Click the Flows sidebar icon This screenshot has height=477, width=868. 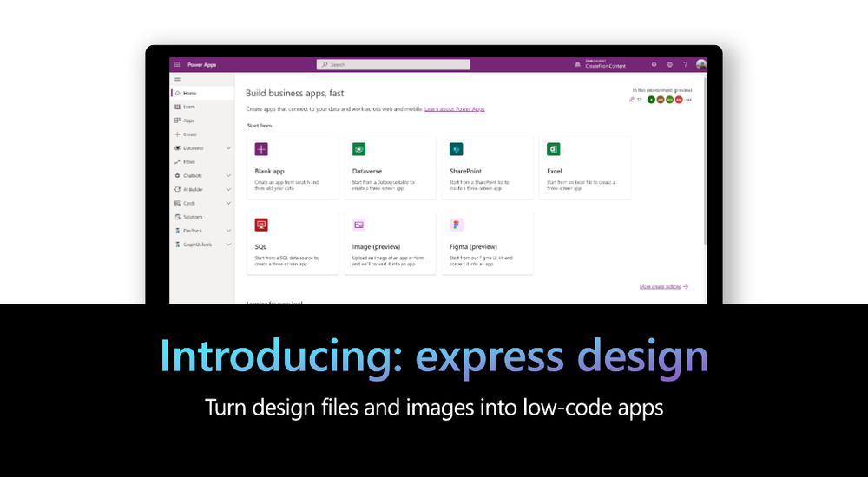tap(177, 161)
